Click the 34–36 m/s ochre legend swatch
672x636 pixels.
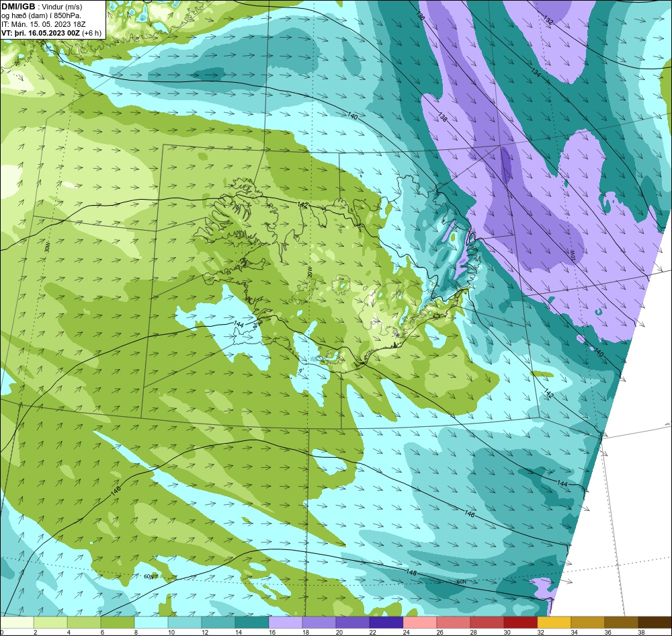(587, 623)
